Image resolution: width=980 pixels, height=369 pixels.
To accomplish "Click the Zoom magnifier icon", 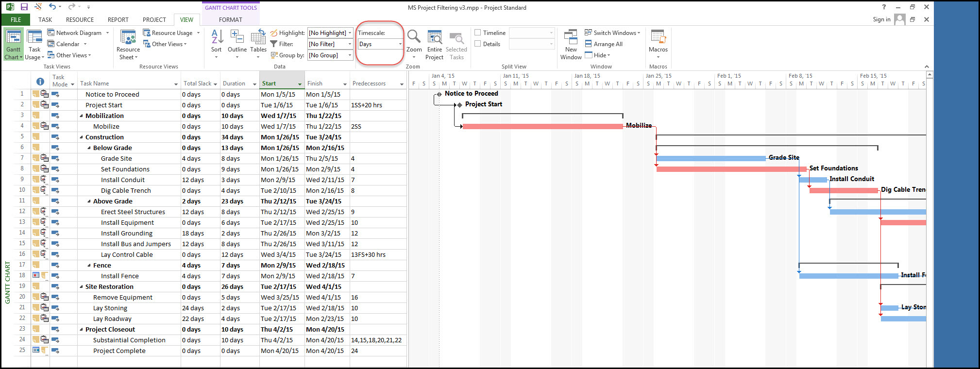I will tap(414, 38).
